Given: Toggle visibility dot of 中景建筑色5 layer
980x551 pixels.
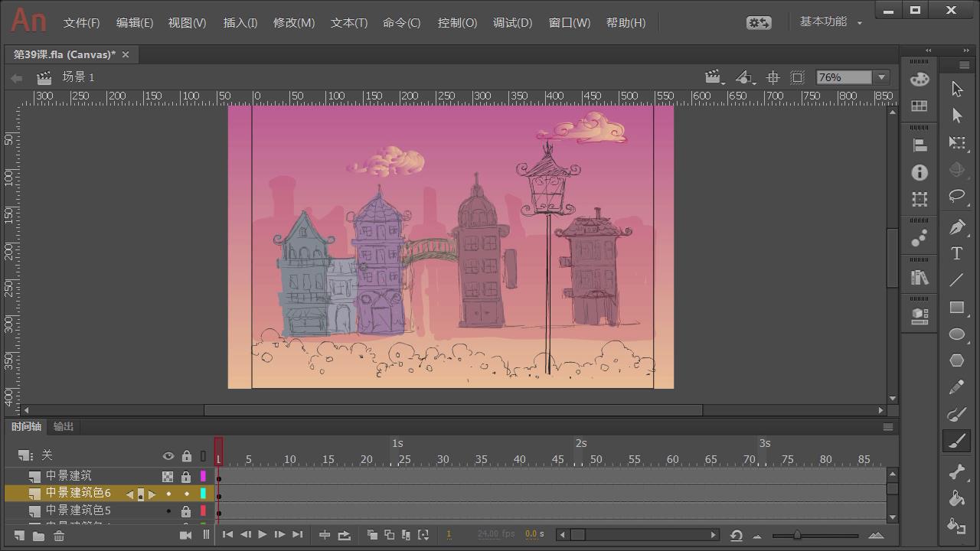Looking at the screenshot, I should coord(168,510).
